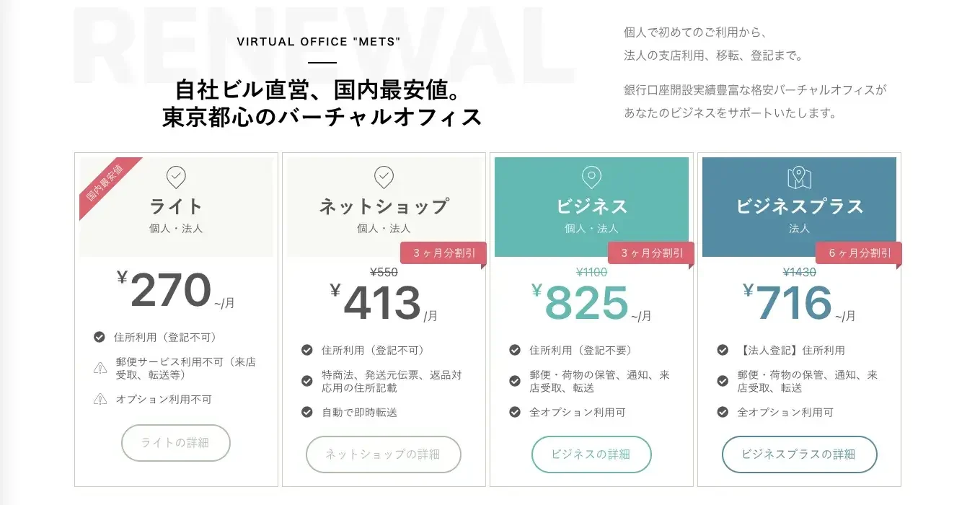The width and height of the screenshot is (980, 505).
Task: Click the check icon beside ビジネス 全オプション利用可
Action: pos(515,413)
